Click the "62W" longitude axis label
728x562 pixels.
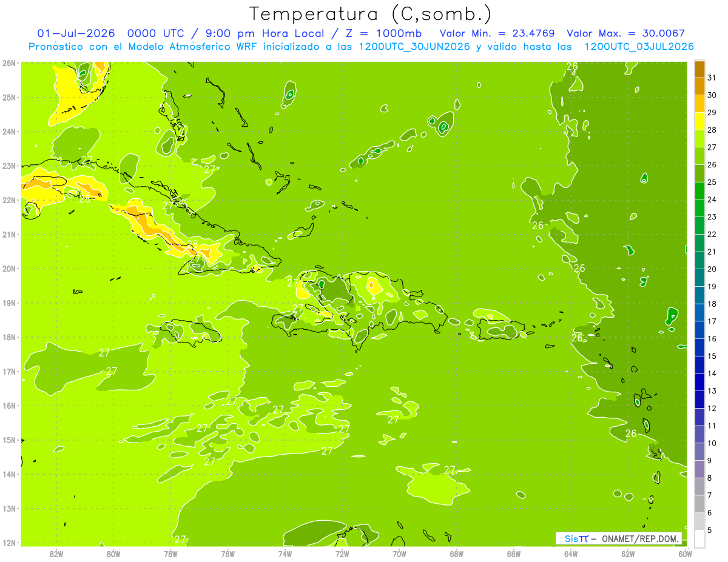pos(629,553)
